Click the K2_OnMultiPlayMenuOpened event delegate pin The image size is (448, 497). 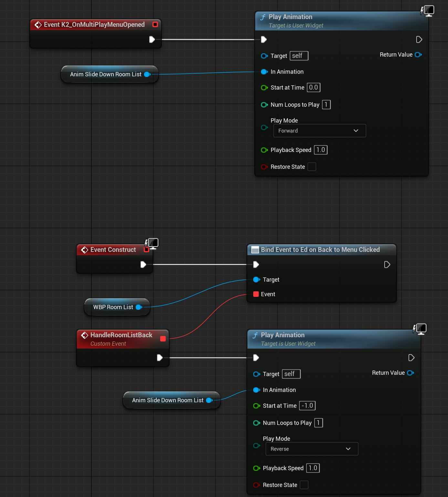[155, 25]
